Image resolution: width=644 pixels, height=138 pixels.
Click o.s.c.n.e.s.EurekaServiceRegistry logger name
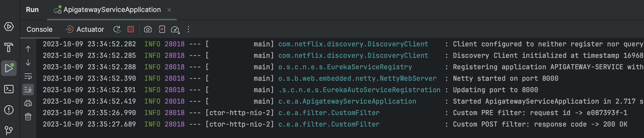[x=345, y=67]
